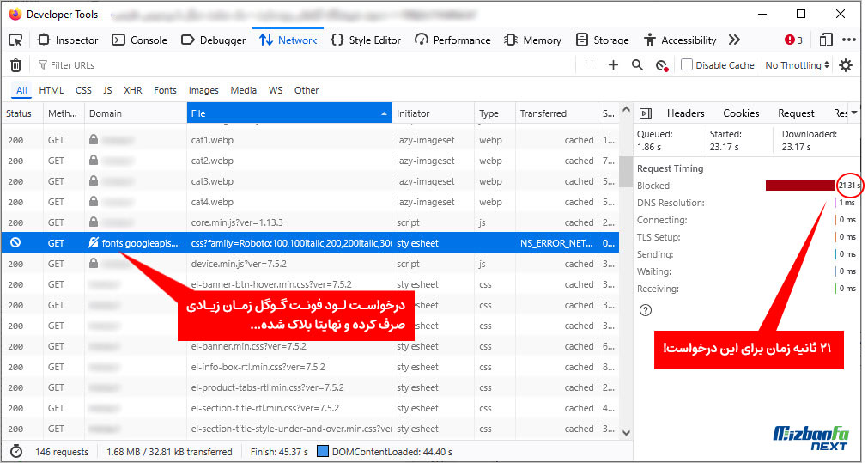Open network settings gear icon

846,64
